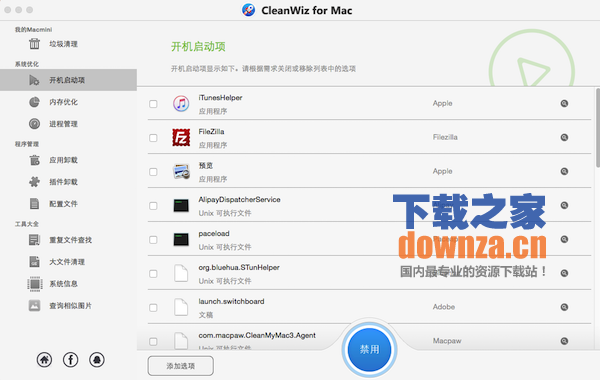Switch to 内存优化 in the sidebar
The image size is (600, 380).
click(x=64, y=102)
